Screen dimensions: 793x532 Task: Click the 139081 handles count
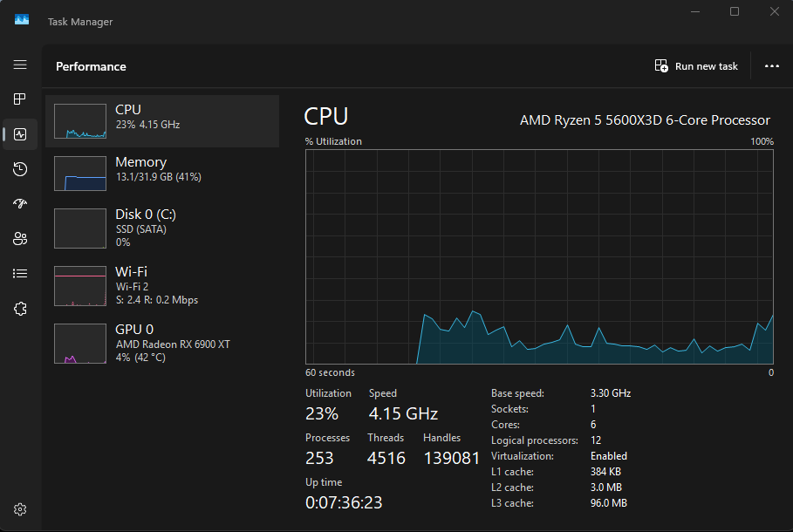[x=451, y=458]
